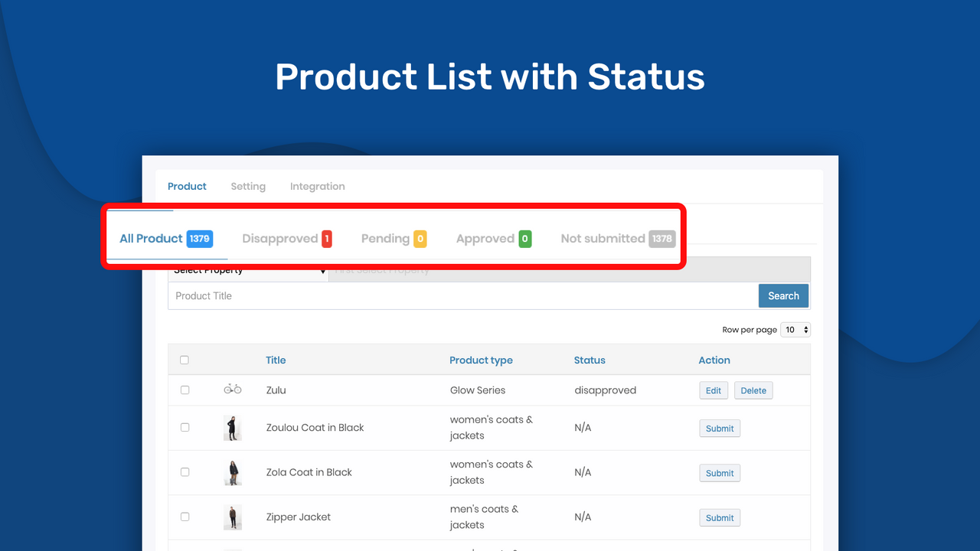
Task: Open the Row per page selector
Action: point(795,329)
